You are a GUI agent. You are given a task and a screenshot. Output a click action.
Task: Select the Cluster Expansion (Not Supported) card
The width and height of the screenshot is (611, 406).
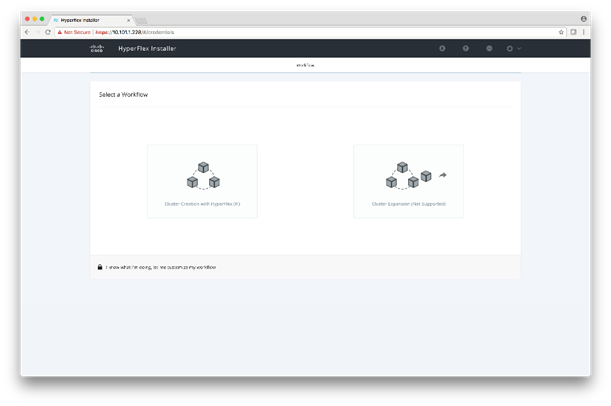408,181
